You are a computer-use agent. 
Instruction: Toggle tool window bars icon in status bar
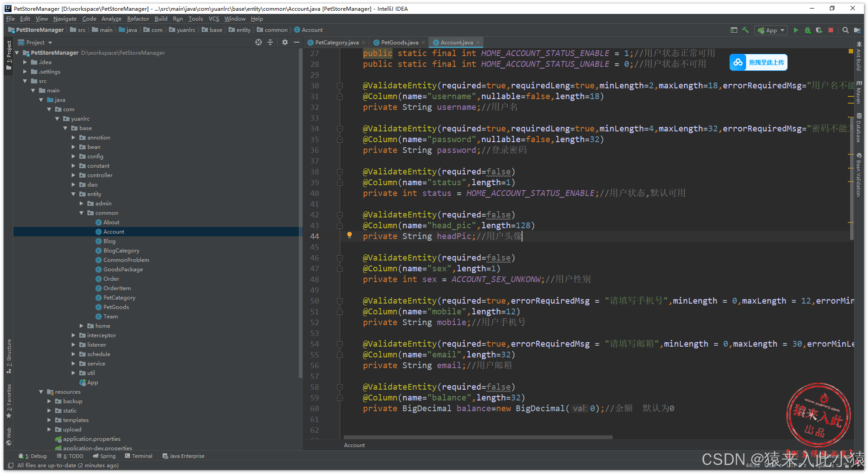pyautogui.click(x=11, y=465)
